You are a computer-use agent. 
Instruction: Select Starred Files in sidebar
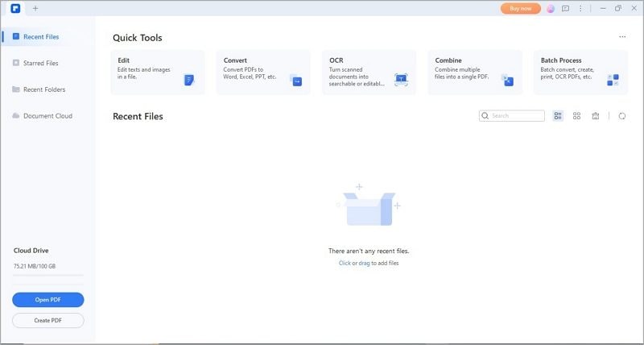pos(40,63)
